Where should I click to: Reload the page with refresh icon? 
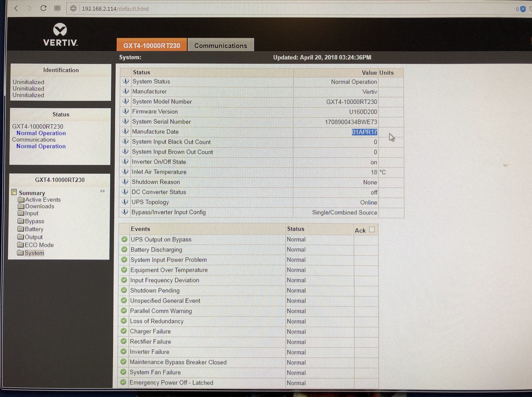tap(43, 8)
